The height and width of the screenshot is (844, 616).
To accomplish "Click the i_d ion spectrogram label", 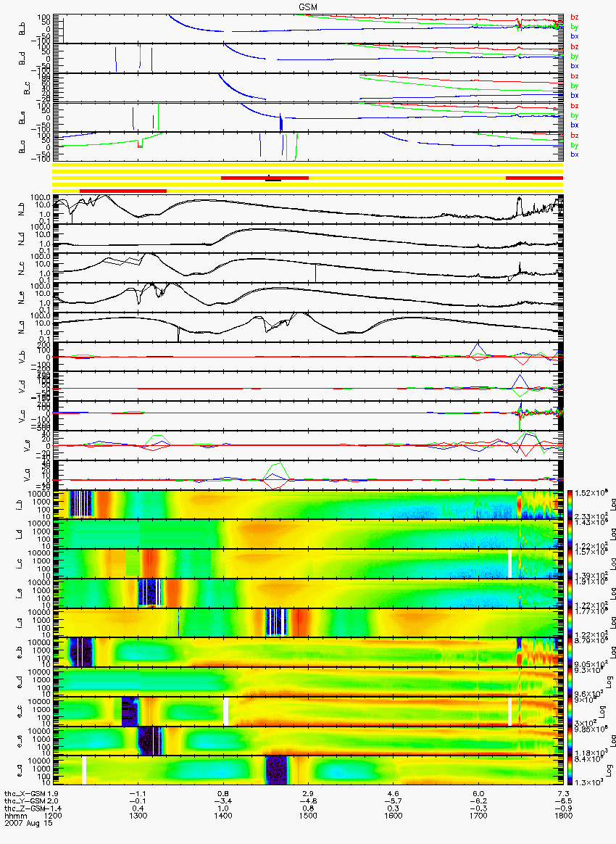I will click(x=20, y=534).
